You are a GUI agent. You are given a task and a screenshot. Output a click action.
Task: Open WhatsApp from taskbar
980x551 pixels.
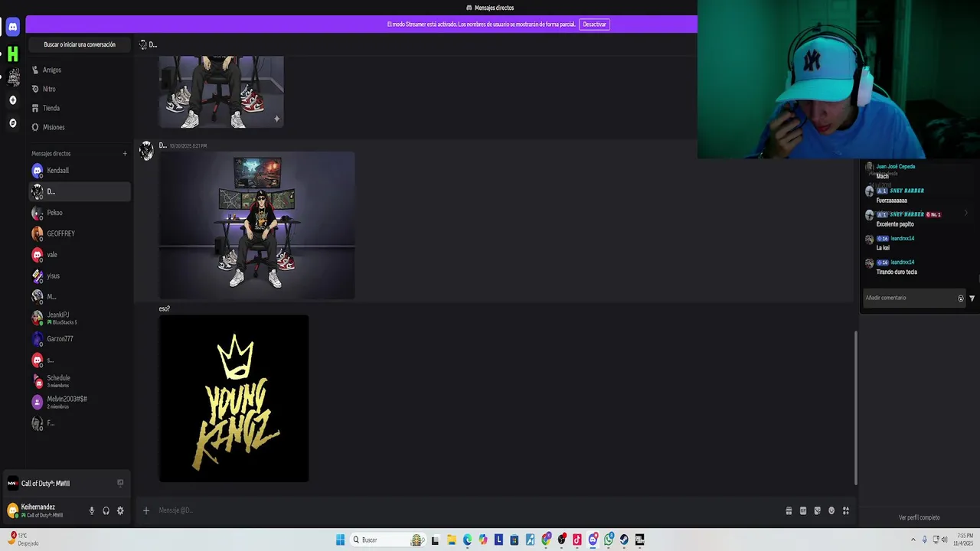(x=609, y=540)
